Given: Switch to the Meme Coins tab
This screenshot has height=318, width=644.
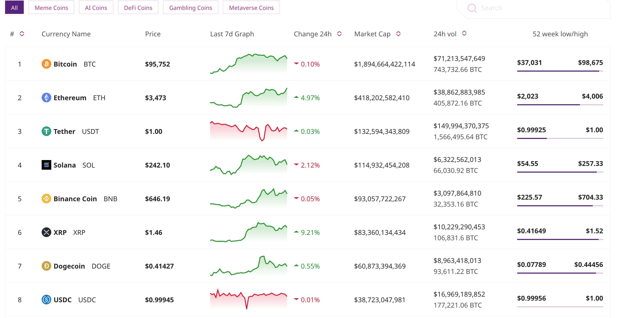Looking at the screenshot, I should tap(51, 7).
